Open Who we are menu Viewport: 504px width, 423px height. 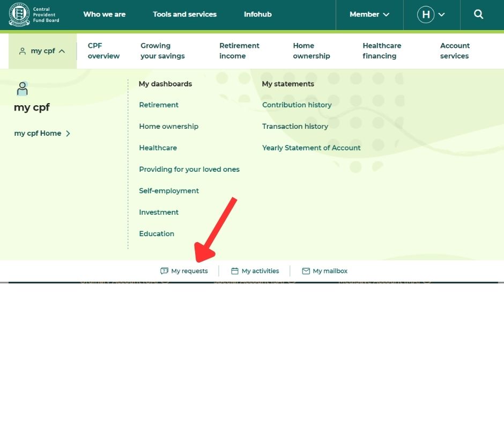point(104,14)
